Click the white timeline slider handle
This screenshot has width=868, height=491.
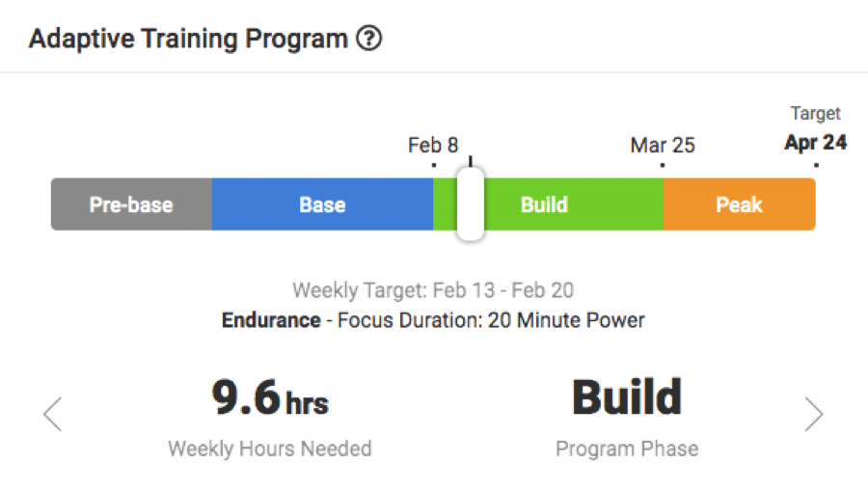(x=471, y=204)
